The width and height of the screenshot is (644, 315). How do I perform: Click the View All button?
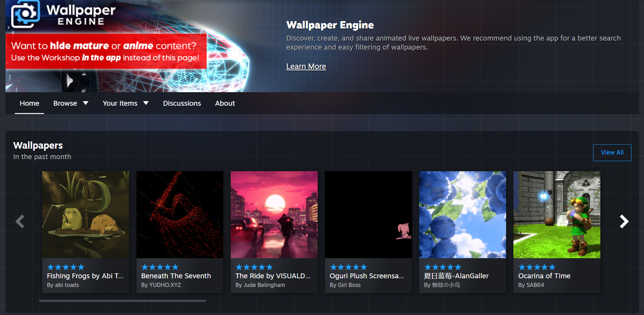(612, 152)
